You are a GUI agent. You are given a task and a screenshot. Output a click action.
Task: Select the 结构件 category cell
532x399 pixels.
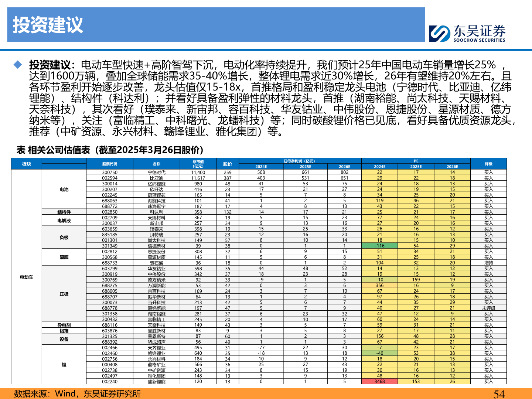(x=64, y=212)
